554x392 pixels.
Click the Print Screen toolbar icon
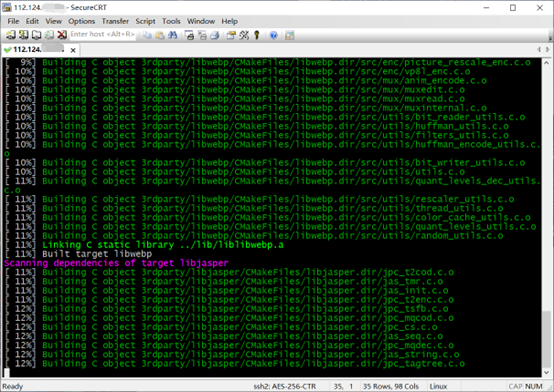pos(189,35)
